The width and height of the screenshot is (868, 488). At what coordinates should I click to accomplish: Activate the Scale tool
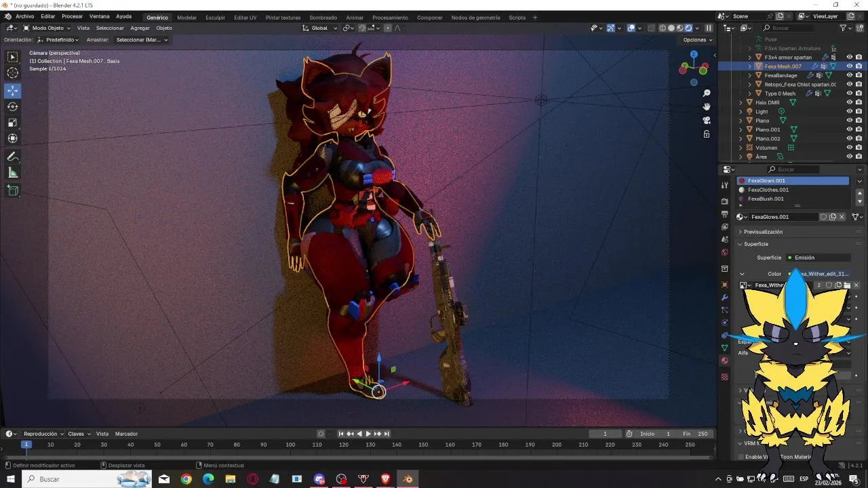[x=13, y=123]
